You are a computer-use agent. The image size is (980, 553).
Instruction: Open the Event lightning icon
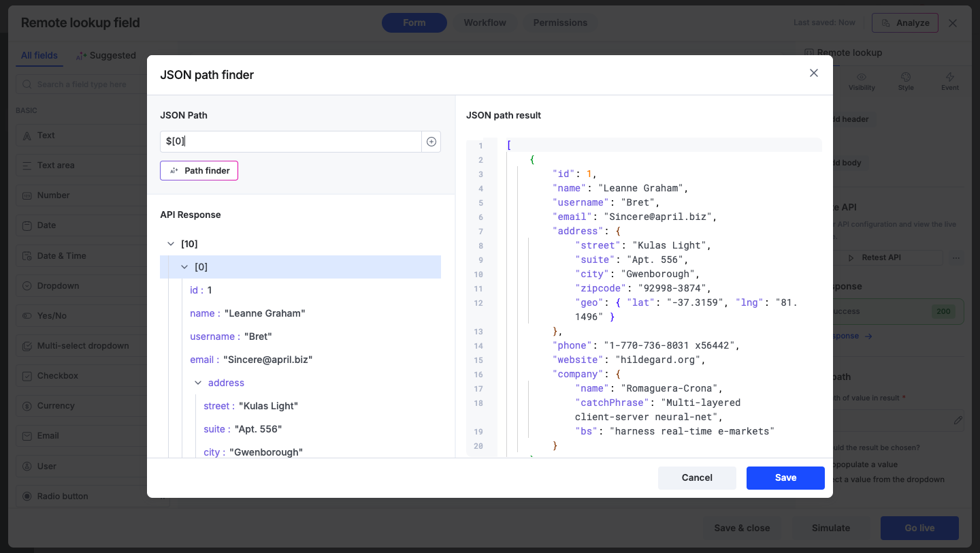click(950, 78)
